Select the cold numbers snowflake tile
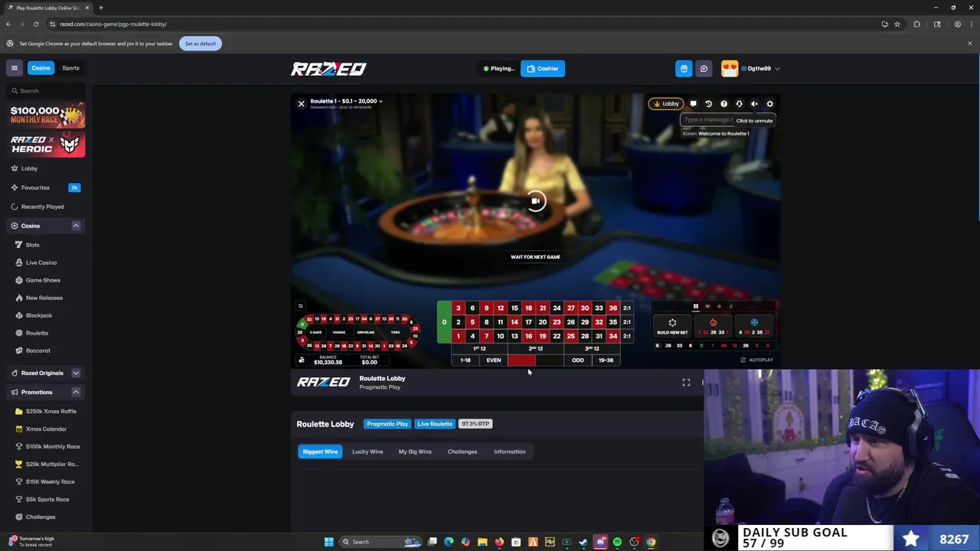 pyautogui.click(x=754, y=326)
